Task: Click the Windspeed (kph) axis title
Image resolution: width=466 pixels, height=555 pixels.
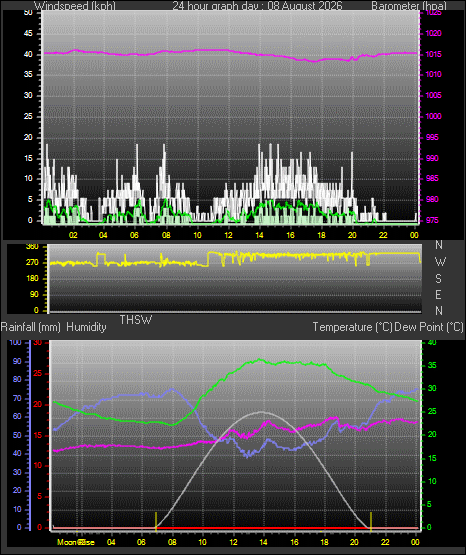Action: [75, 6]
